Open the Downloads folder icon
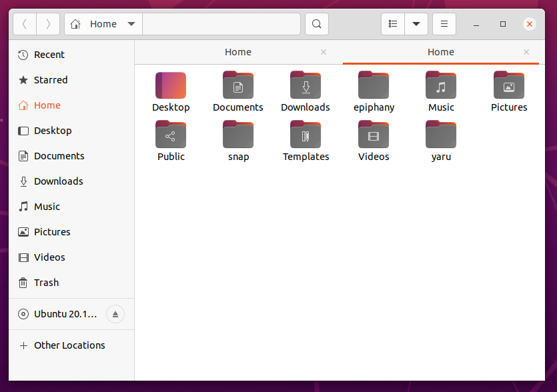 [306, 85]
